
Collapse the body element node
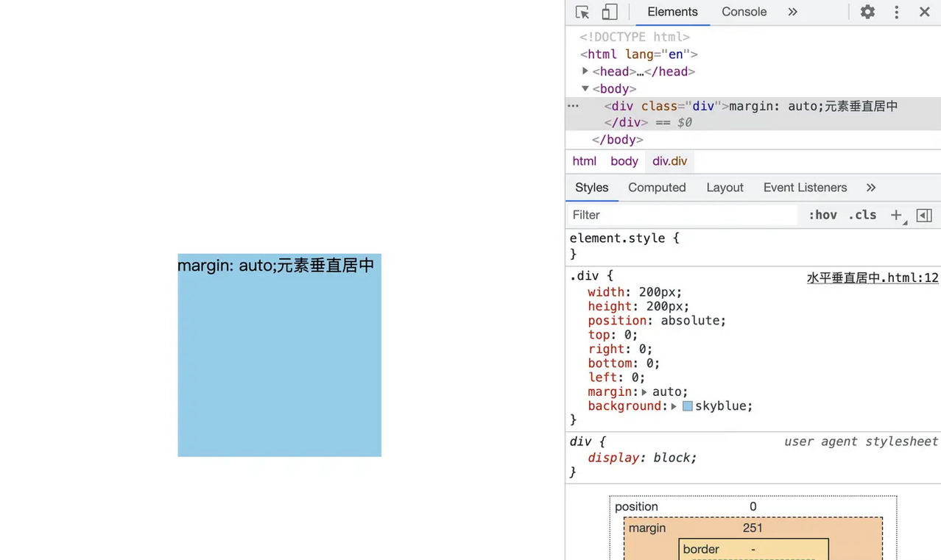[x=585, y=89]
